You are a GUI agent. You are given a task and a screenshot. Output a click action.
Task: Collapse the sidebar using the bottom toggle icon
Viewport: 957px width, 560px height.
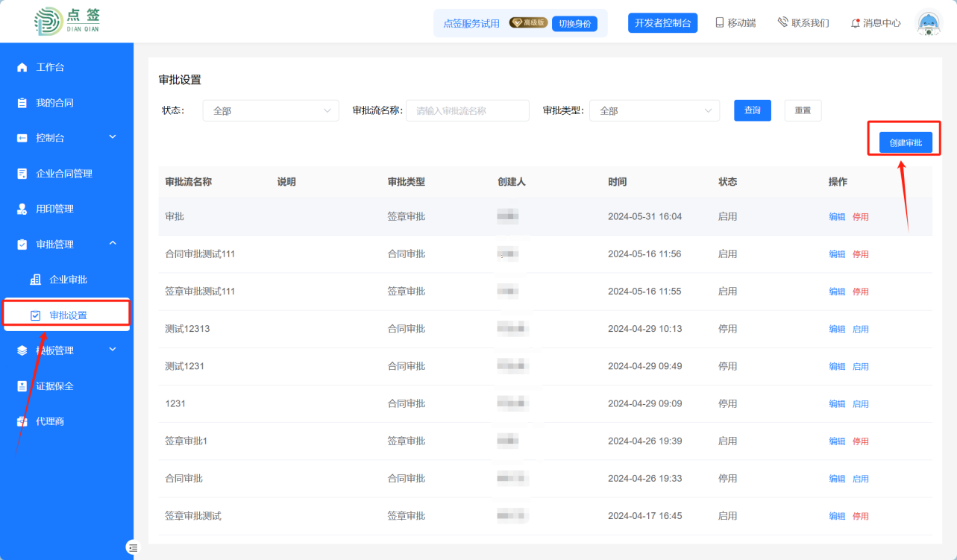[133, 547]
